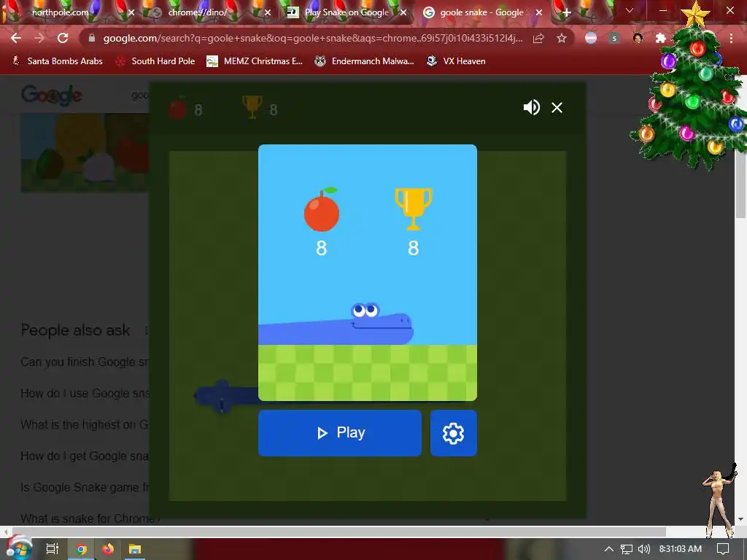The image size is (747, 560).
Task: Share this page icon in address bar
Action: [538, 38]
